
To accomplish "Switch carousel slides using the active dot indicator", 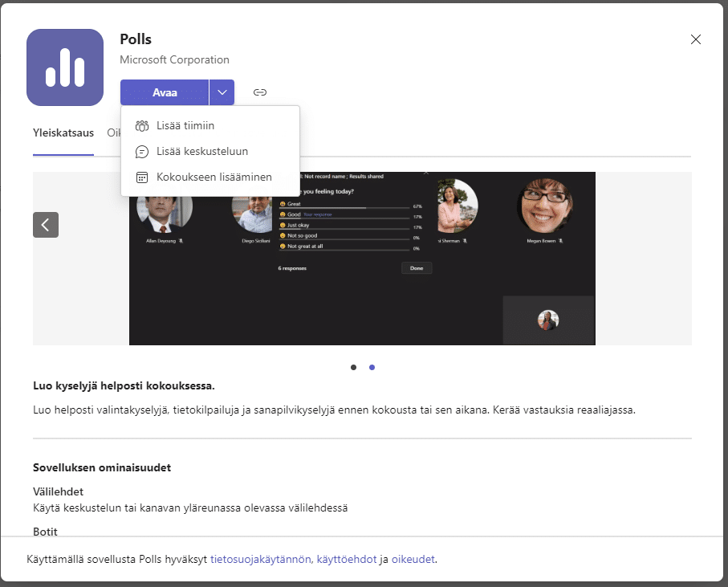I will 372,367.
